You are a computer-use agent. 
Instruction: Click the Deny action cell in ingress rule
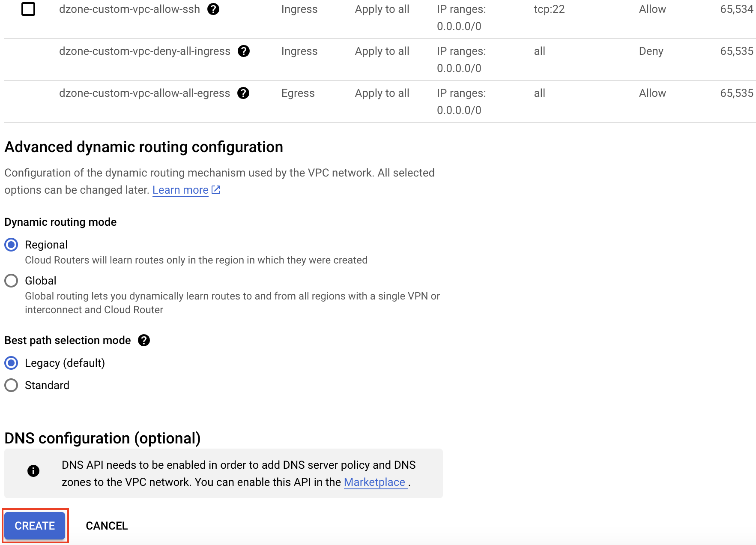coord(651,51)
